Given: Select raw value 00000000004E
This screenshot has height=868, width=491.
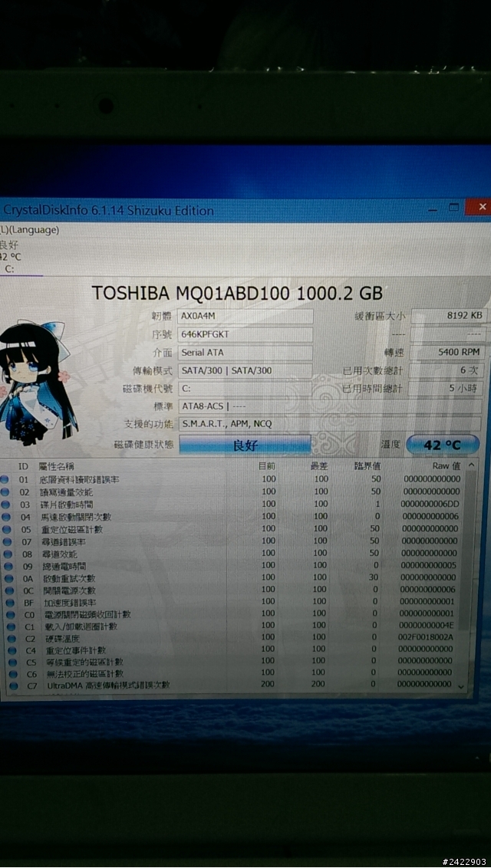Looking at the screenshot, I should (x=426, y=626).
